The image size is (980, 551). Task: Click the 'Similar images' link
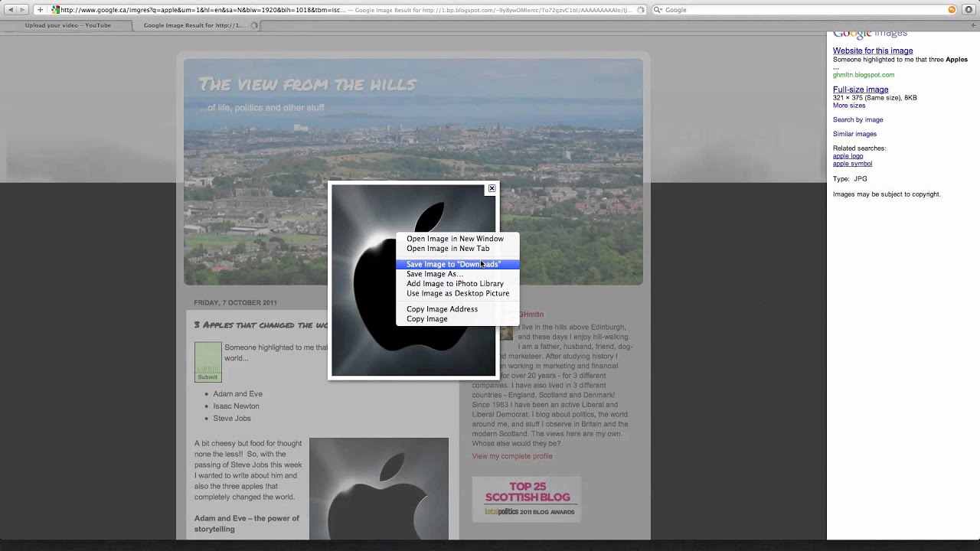point(854,135)
